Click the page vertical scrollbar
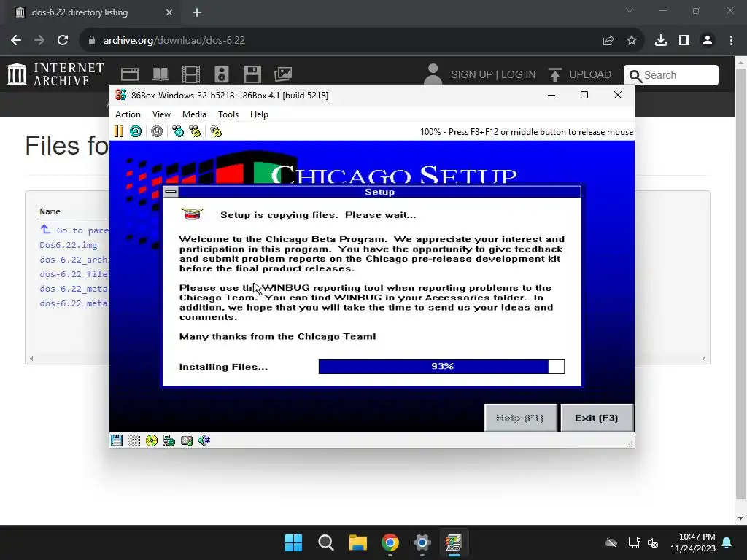 click(x=741, y=284)
